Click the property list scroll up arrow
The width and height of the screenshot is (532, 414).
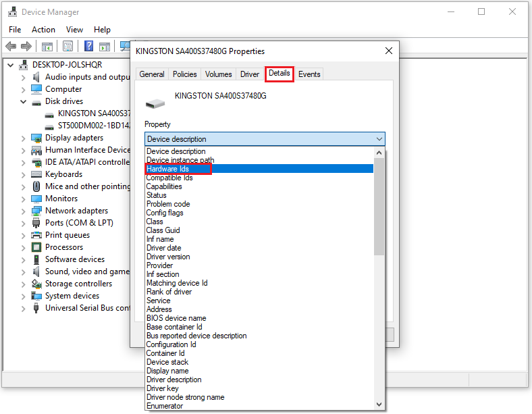click(x=379, y=153)
